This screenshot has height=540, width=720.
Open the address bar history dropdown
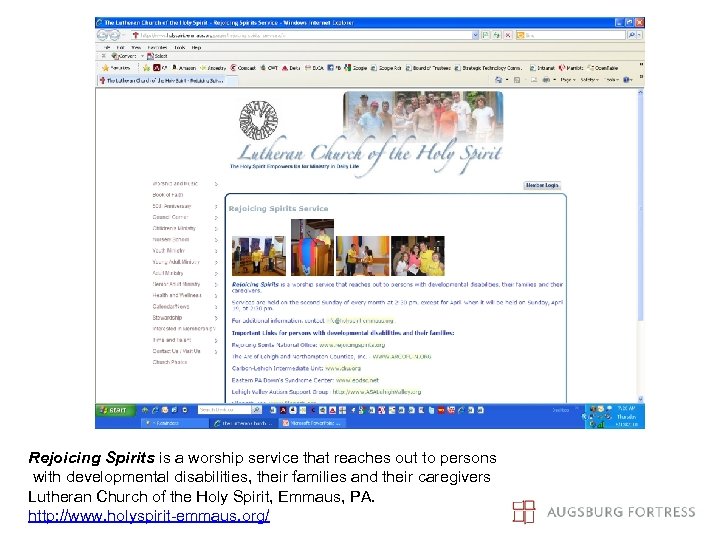tap(475, 35)
